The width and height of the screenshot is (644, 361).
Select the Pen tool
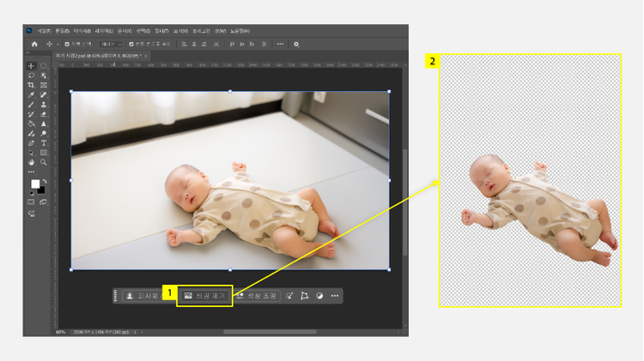click(x=31, y=143)
